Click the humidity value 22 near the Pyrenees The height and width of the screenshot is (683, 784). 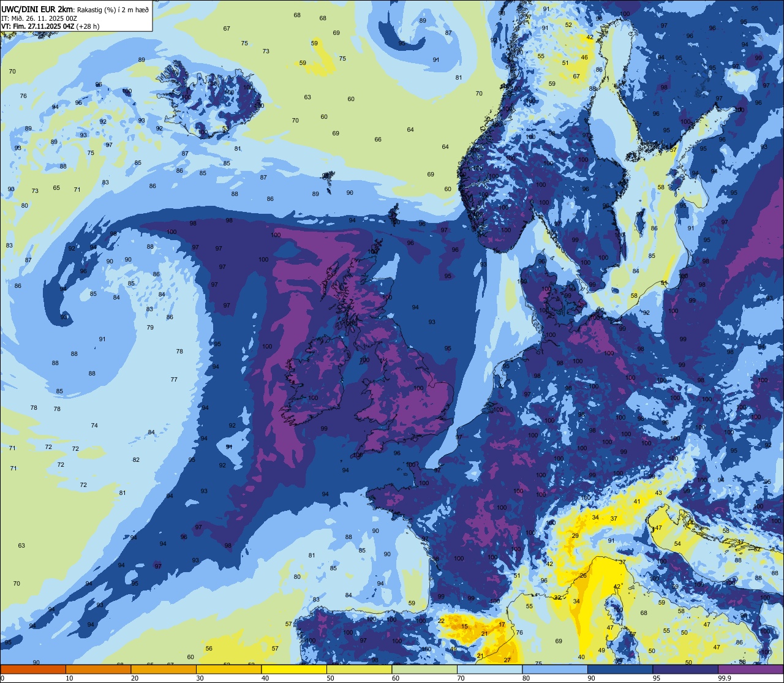point(441,621)
